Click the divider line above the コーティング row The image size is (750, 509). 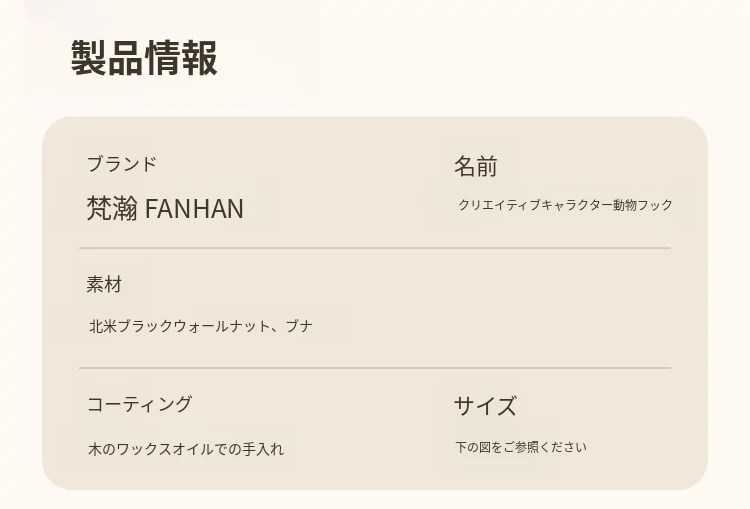point(375,368)
